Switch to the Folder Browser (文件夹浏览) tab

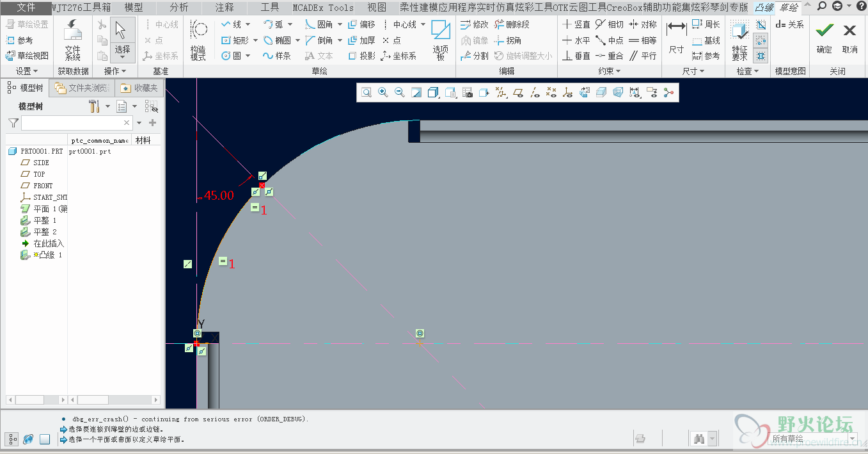[x=83, y=88]
